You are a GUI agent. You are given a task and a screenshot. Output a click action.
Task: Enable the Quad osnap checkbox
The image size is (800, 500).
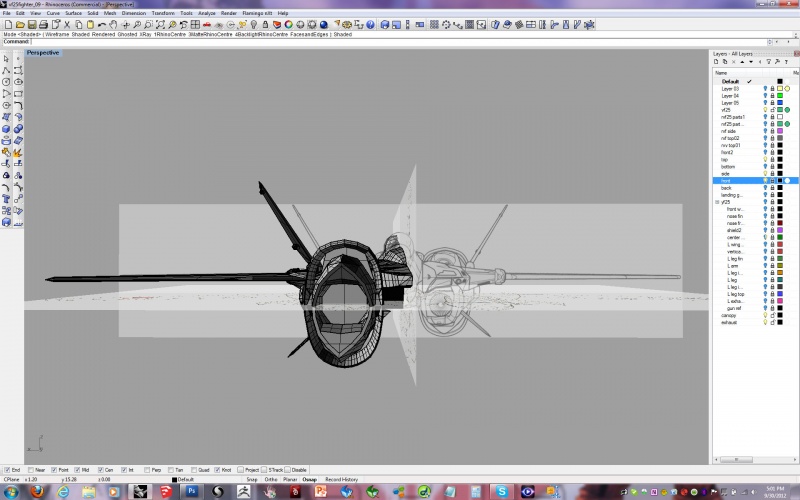(x=194, y=470)
